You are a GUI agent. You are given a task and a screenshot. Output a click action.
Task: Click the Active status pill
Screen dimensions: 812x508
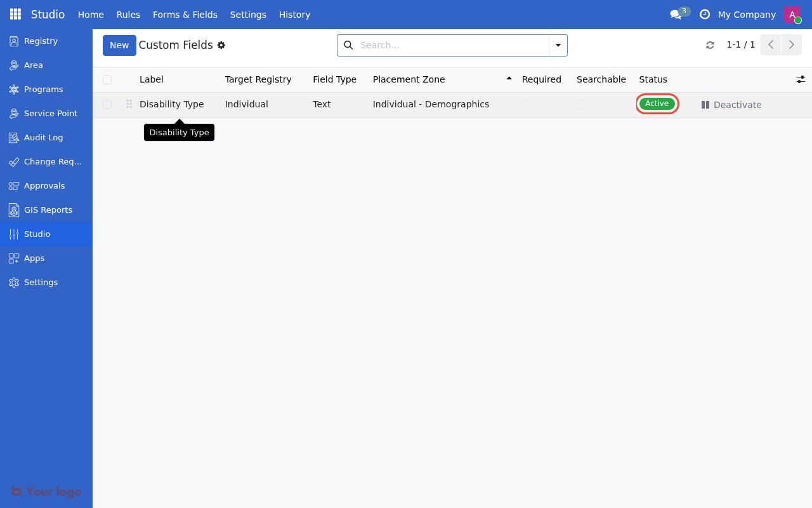pyautogui.click(x=657, y=104)
